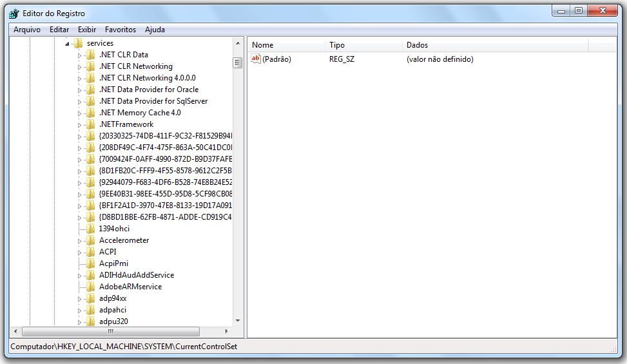Click the services folder icon

[x=78, y=43]
